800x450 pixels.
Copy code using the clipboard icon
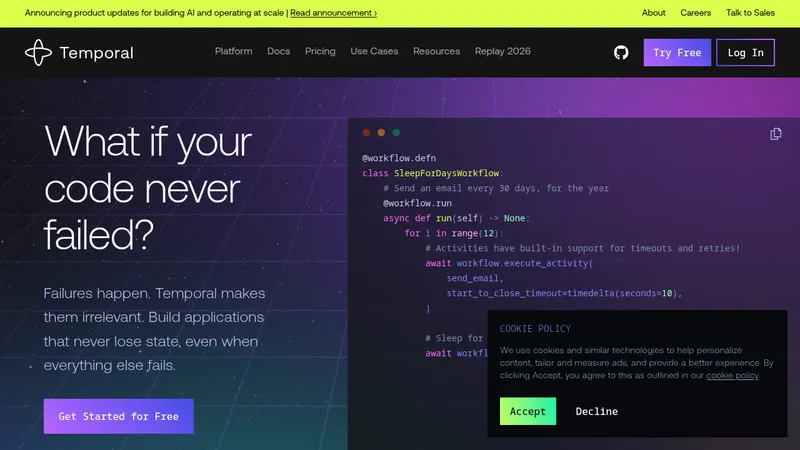[x=776, y=134]
